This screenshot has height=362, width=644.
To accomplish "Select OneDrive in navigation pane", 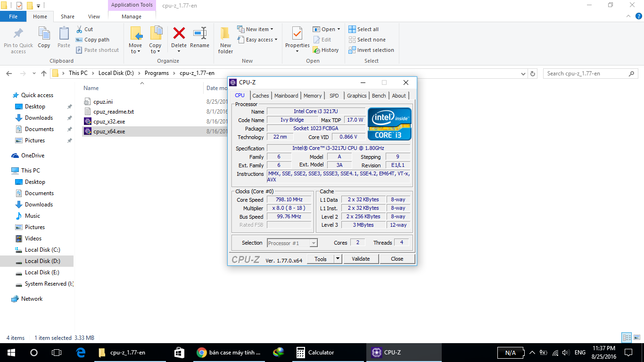I will point(33,156).
